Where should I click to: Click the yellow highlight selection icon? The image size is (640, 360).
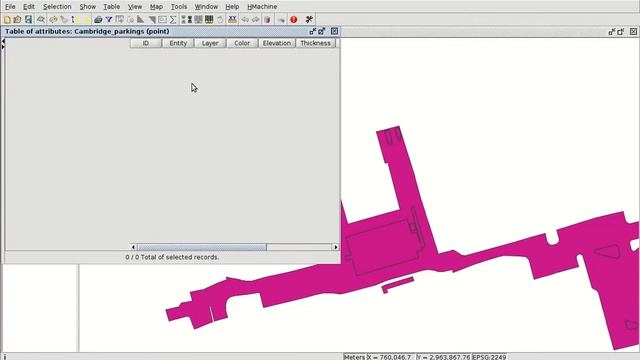[87, 20]
